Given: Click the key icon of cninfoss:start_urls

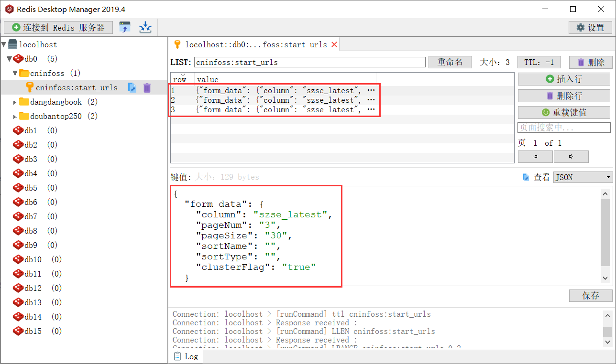Looking at the screenshot, I should coord(29,87).
